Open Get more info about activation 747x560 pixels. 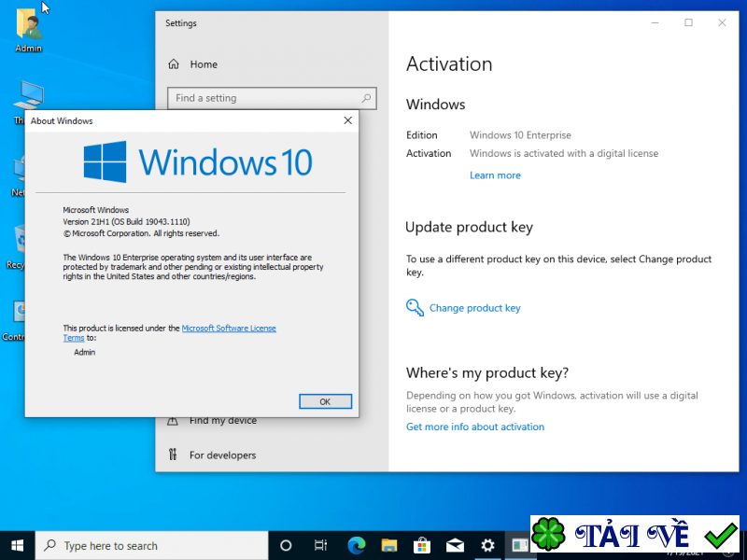pyautogui.click(x=474, y=427)
